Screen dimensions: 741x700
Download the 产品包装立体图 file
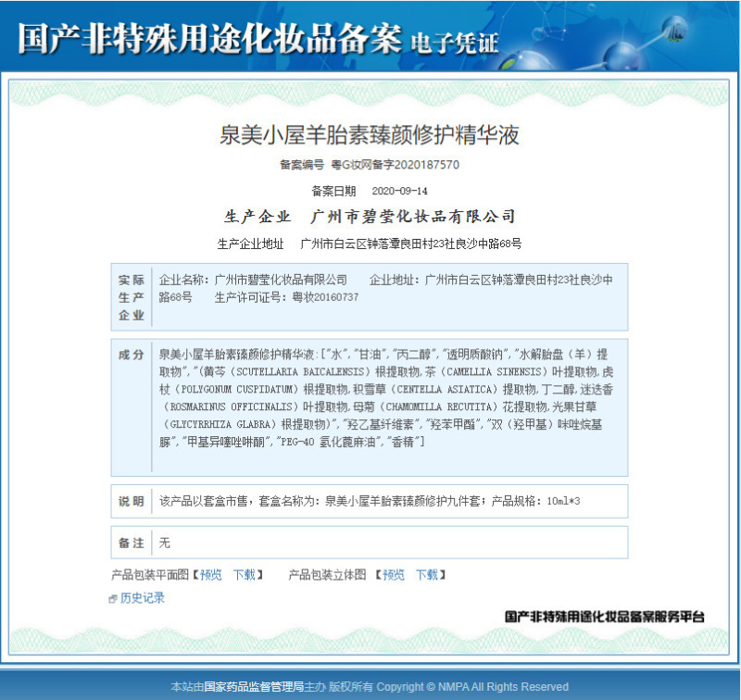(427, 575)
